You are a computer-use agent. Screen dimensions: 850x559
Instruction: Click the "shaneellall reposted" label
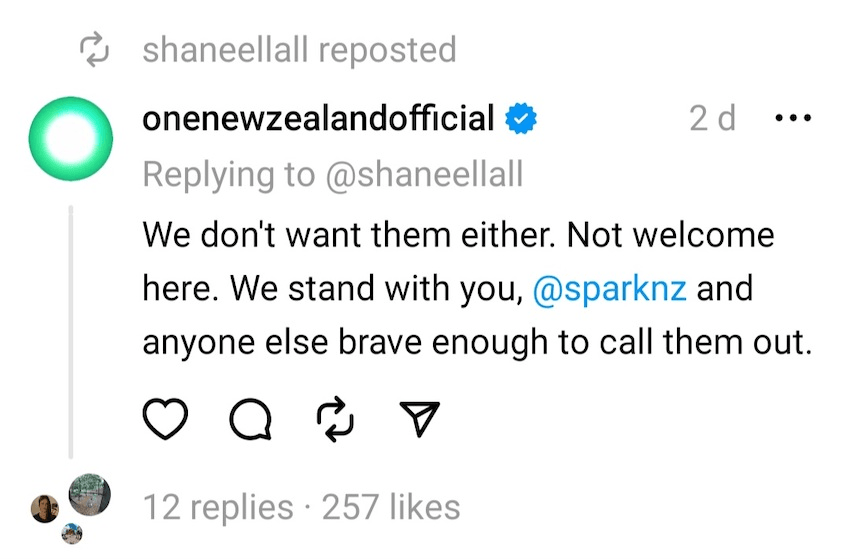tap(299, 50)
